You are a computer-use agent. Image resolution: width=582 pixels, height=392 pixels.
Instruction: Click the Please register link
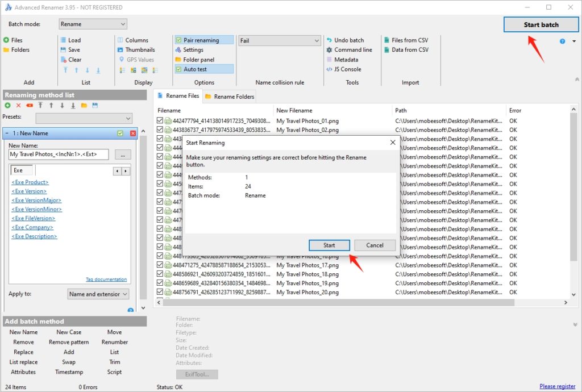click(557, 386)
